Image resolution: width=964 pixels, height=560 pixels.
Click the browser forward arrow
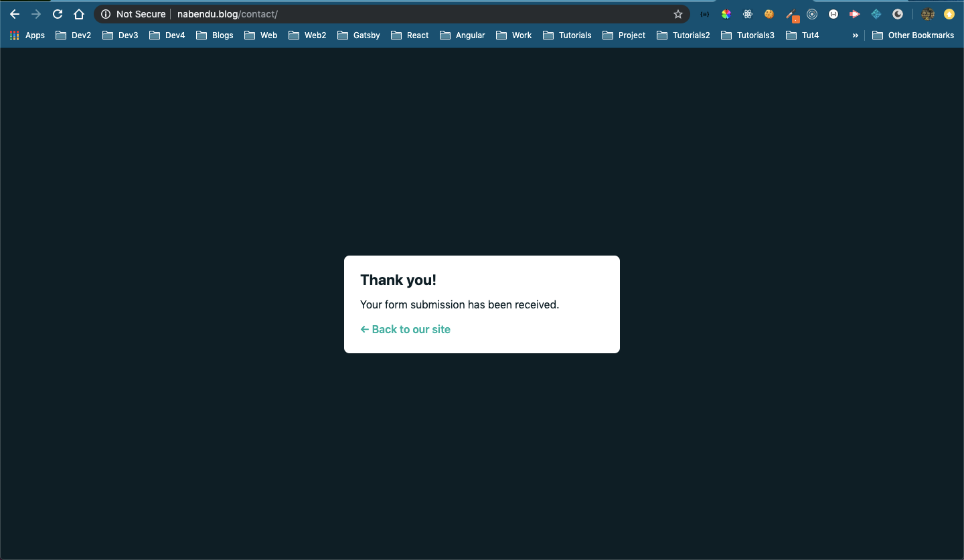(x=36, y=14)
